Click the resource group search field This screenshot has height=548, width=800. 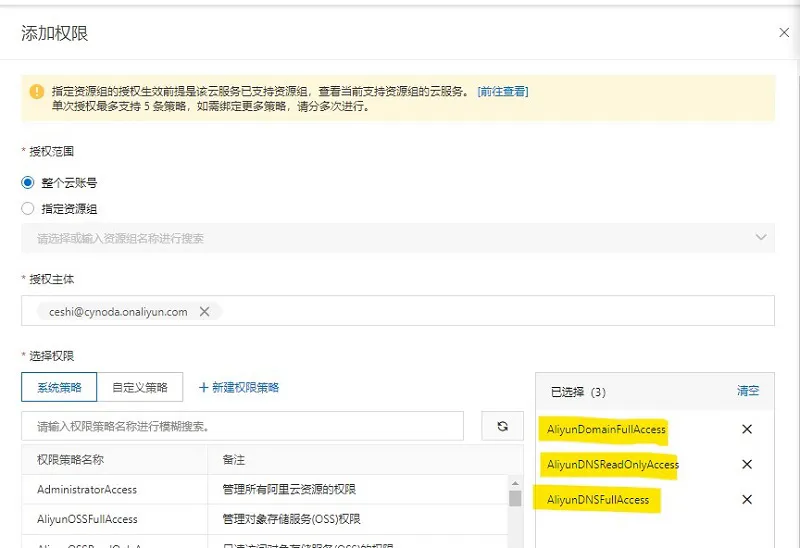coord(398,238)
